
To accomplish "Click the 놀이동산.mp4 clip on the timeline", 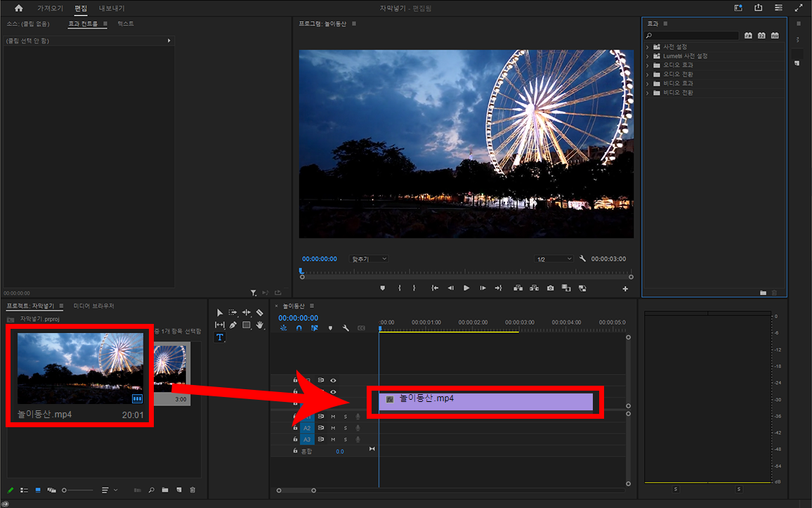I will click(x=485, y=401).
